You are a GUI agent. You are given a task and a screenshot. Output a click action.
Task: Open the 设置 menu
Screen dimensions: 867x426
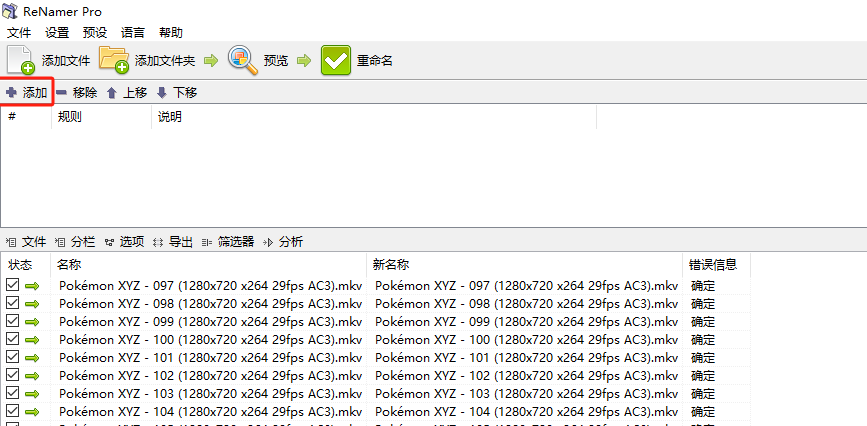tap(57, 33)
